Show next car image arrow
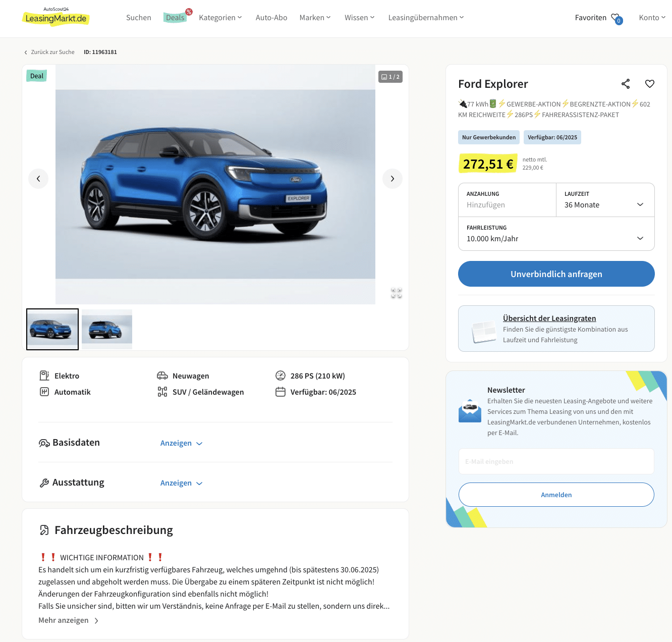This screenshot has width=672, height=642. pyautogui.click(x=393, y=179)
